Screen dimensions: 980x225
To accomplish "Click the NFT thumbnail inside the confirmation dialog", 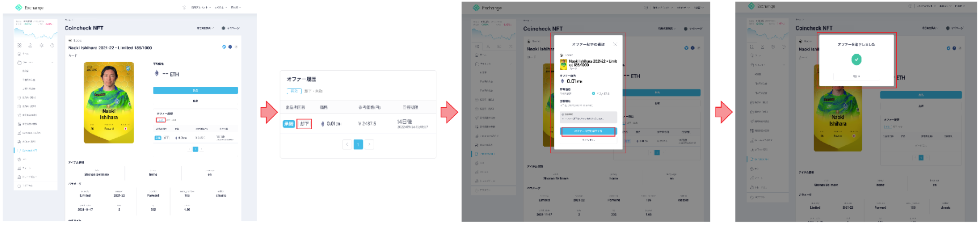I will click(x=564, y=64).
